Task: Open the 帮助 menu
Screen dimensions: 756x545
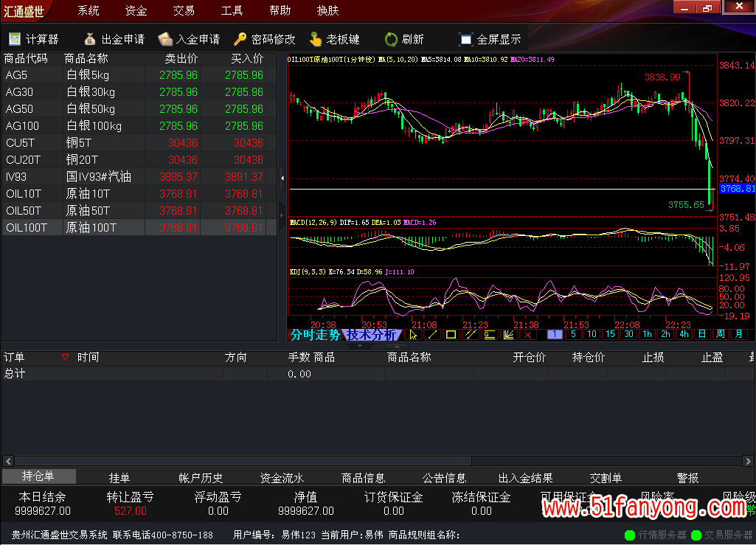Action: point(280,10)
